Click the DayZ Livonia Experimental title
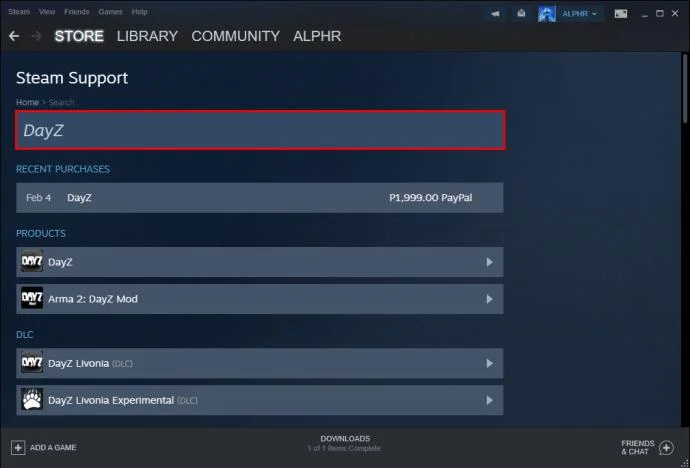Image resolution: width=690 pixels, height=468 pixels. point(111,400)
